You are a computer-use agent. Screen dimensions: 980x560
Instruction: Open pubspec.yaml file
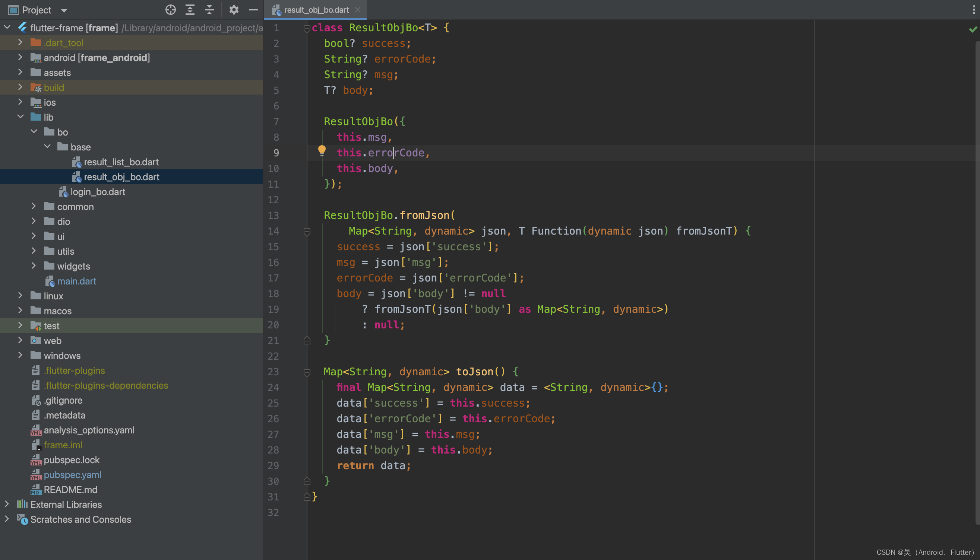[72, 475]
